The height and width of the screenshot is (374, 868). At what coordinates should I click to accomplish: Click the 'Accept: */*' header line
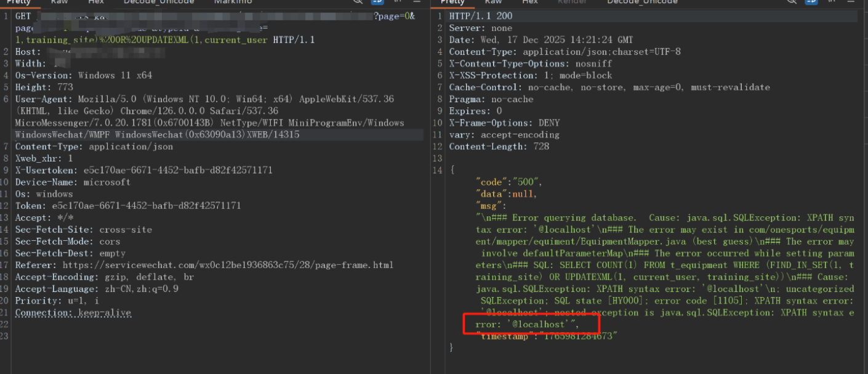click(x=44, y=217)
